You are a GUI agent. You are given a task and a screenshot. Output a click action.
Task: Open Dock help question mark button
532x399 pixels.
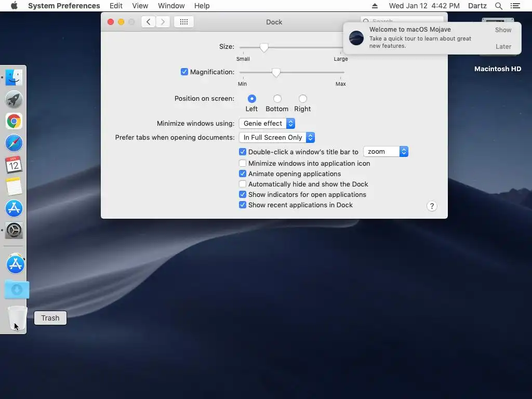click(x=432, y=206)
